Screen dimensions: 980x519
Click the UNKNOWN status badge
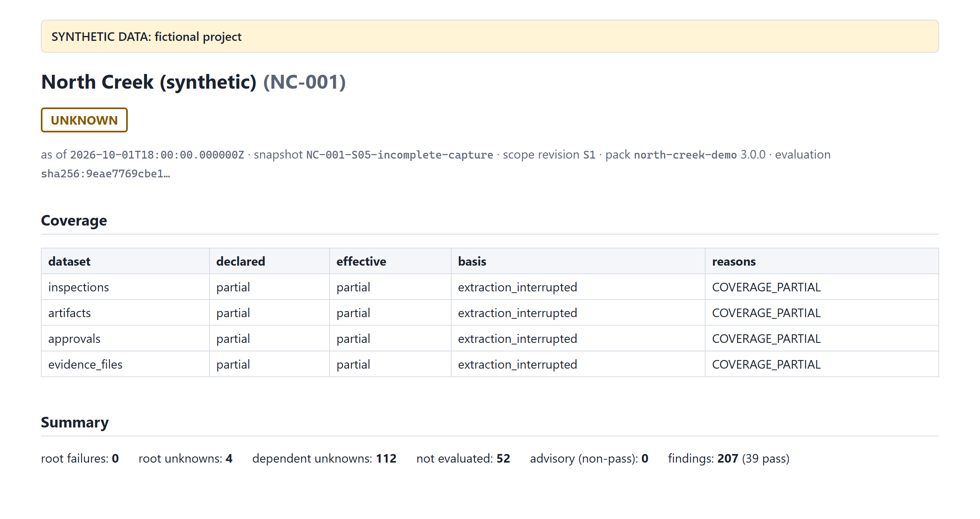pyautogui.click(x=84, y=120)
